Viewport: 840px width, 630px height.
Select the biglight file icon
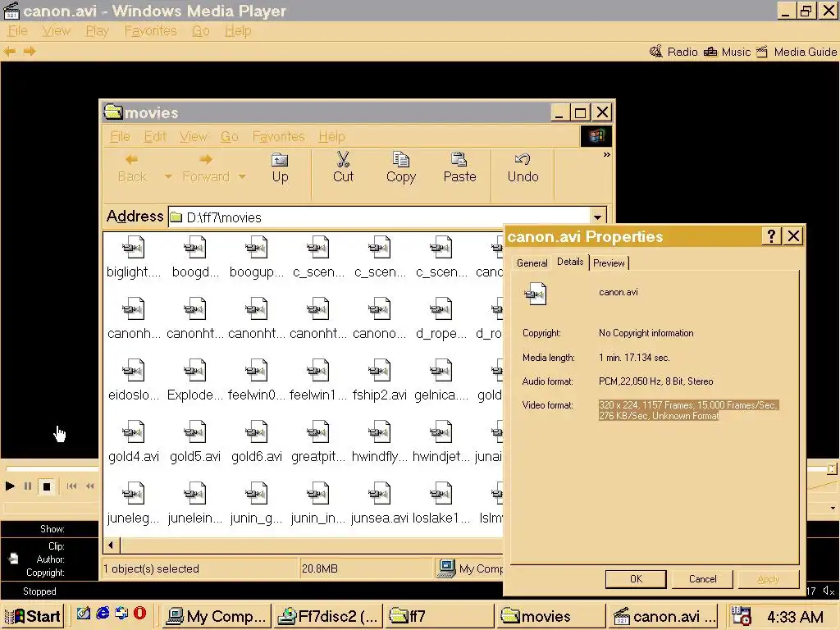click(x=134, y=248)
